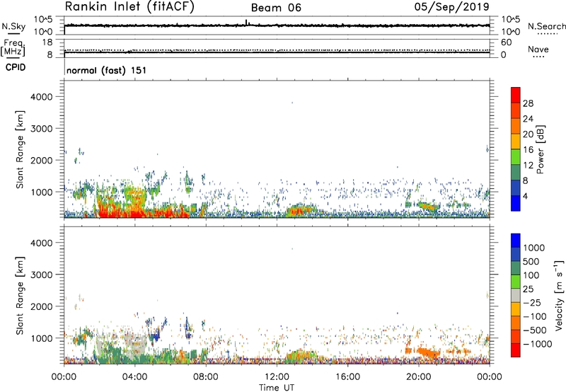Click the '08:00' time axis label
566x392 pixels.
point(206,377)
